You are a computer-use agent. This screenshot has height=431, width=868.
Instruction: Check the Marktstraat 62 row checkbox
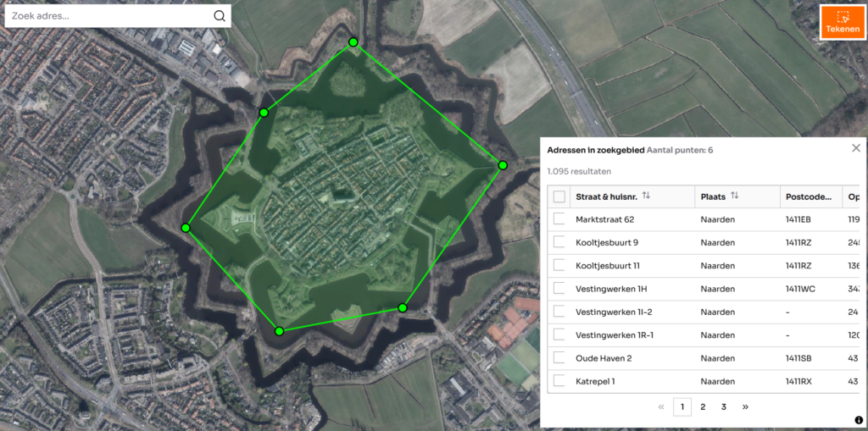click(x=559, y=219)
